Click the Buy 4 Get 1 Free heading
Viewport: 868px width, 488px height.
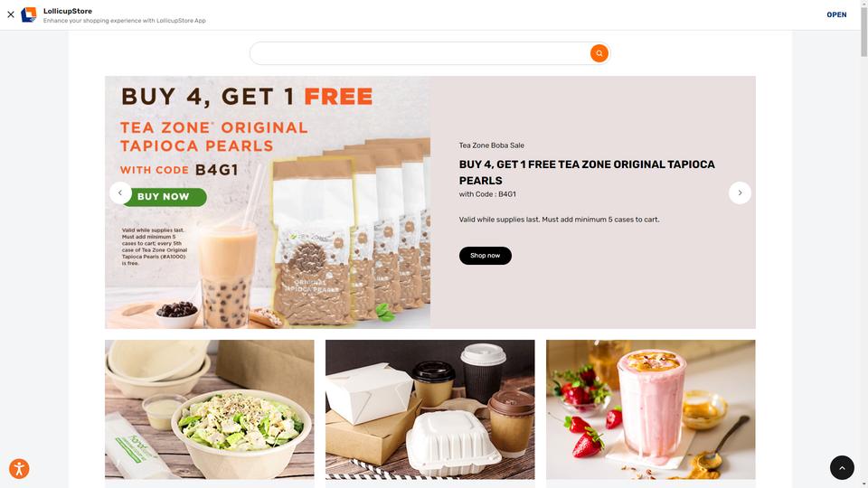click(x=586, y=172)
